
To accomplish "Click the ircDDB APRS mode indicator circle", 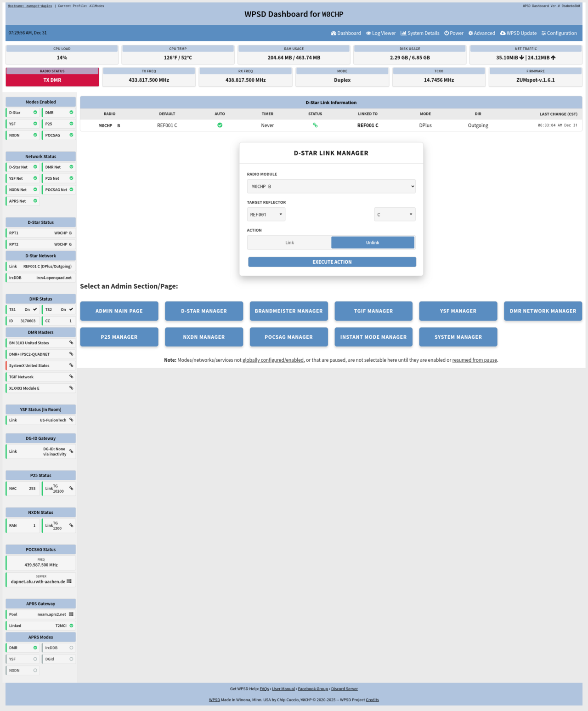I will pos(71,648).
